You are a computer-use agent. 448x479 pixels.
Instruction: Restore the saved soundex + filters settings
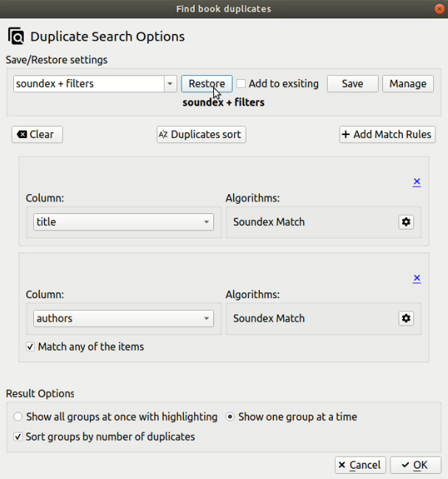[x=207, y=84]
